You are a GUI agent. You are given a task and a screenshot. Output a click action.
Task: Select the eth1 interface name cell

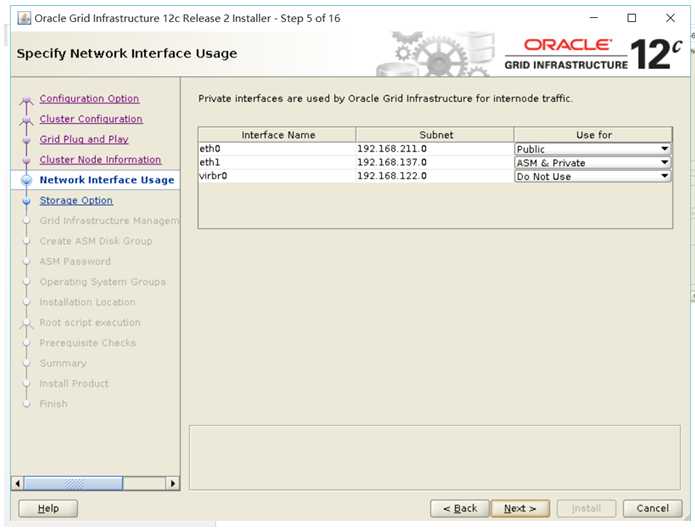277,163
